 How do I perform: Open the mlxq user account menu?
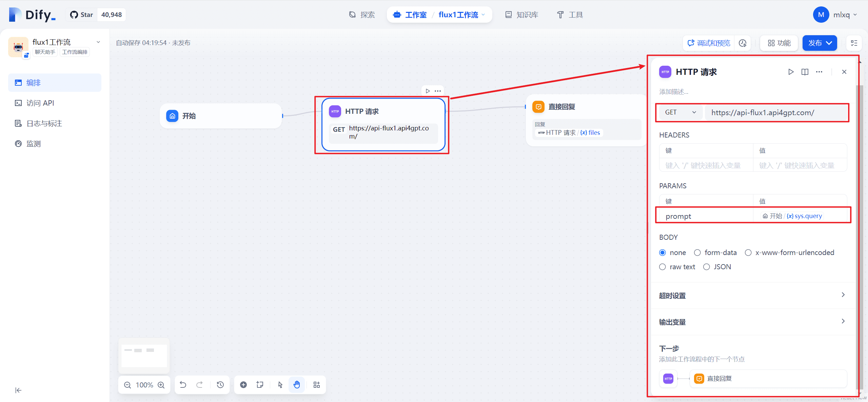(x=835, y=15)
